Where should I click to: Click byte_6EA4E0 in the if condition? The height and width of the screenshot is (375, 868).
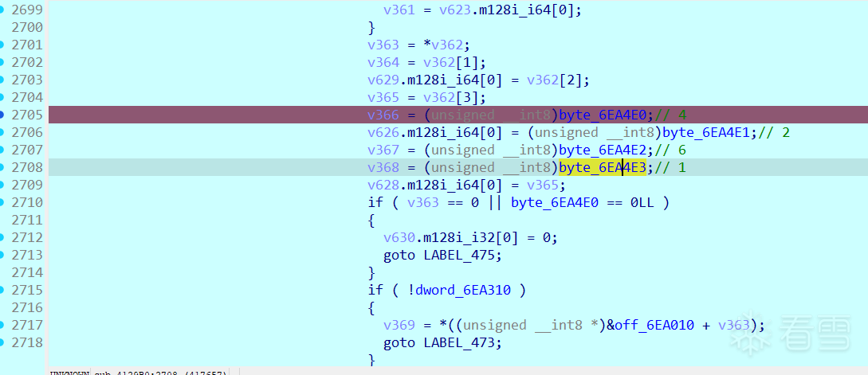click(555, 202)
